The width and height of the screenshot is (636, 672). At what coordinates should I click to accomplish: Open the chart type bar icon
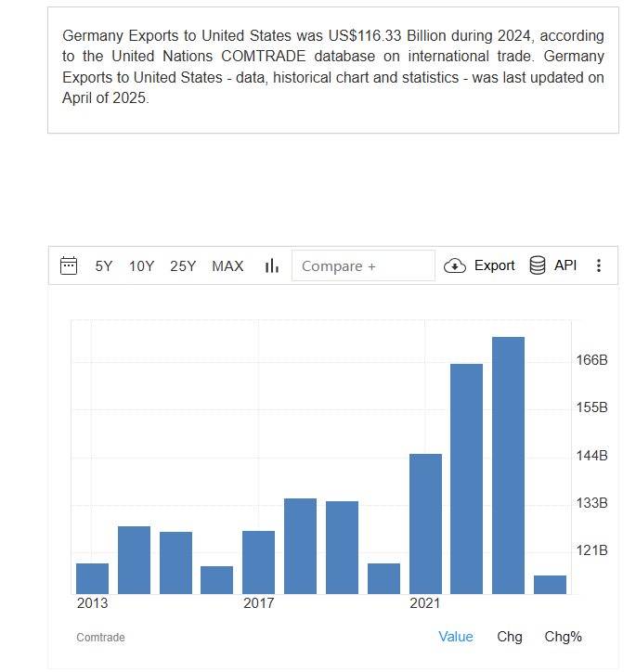coord(272,265)
